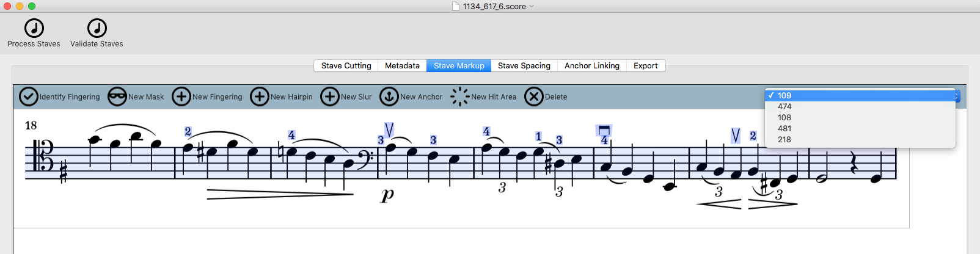
Task: Switch to the Stave Cutting tab
Action: point(346,65)
